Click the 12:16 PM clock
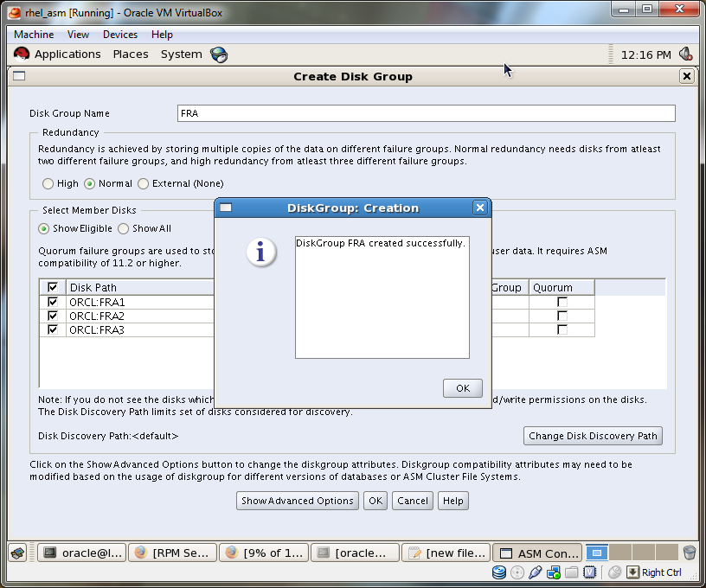Viewport: 706px width, 588px height. pos(645,54)
